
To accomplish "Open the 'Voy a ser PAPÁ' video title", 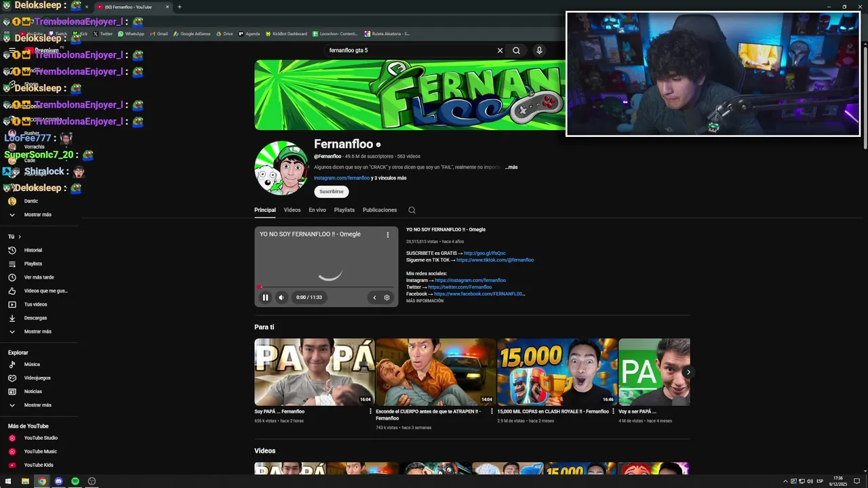I will [x=637, y=411].
